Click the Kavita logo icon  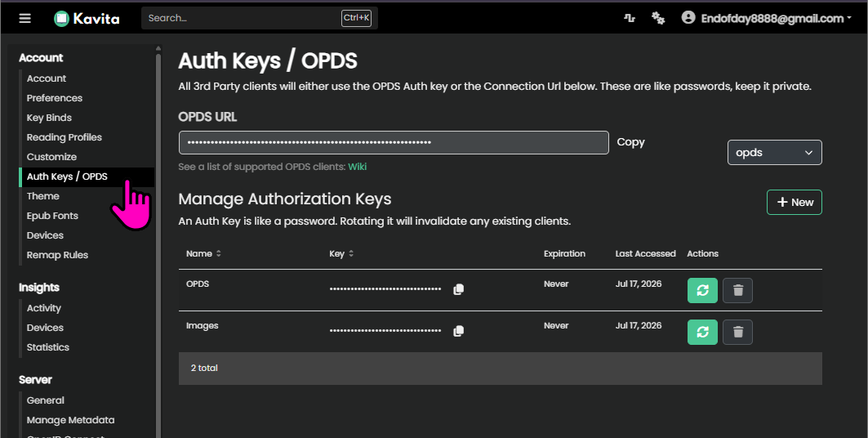[x=61, y=18]
